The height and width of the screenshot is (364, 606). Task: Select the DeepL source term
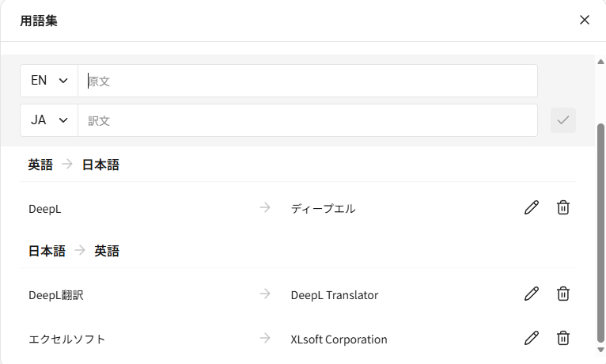pos(45,209)
